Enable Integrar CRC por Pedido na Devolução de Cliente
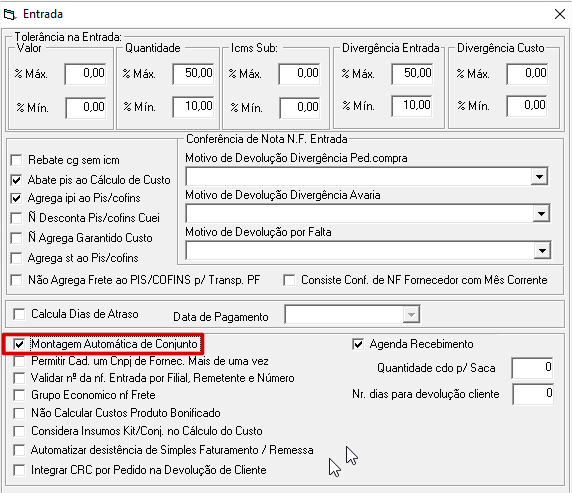The image size is (572, 493). [19, 470]
